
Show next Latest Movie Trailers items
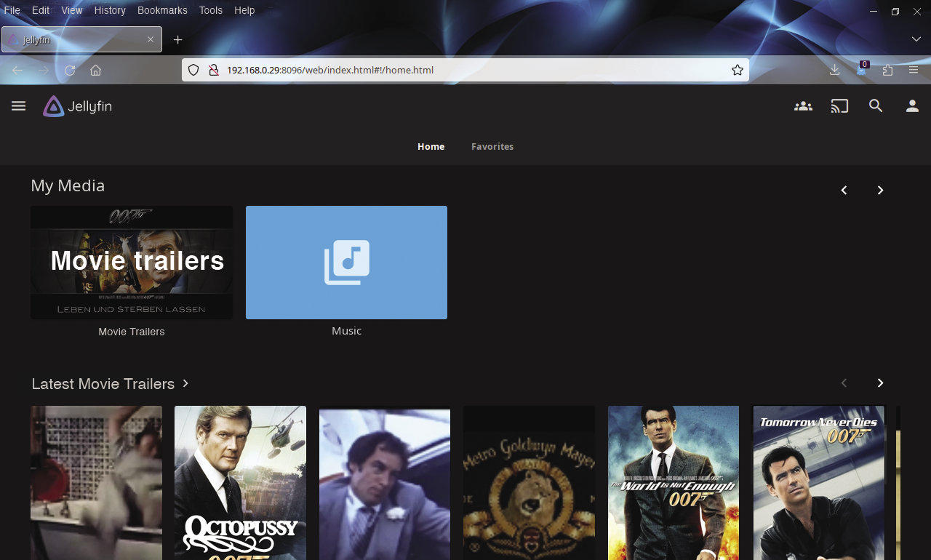(880, 383)
